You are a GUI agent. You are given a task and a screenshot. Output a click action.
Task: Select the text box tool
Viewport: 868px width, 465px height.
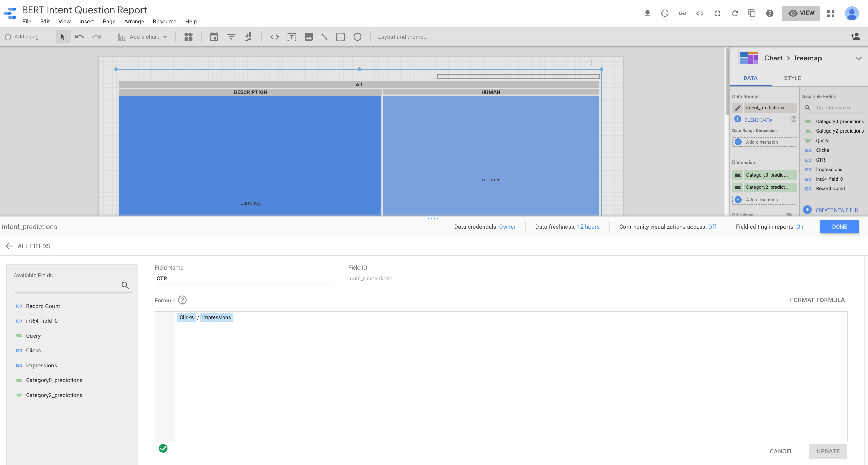pyautogui.click(x=291, y=37)
